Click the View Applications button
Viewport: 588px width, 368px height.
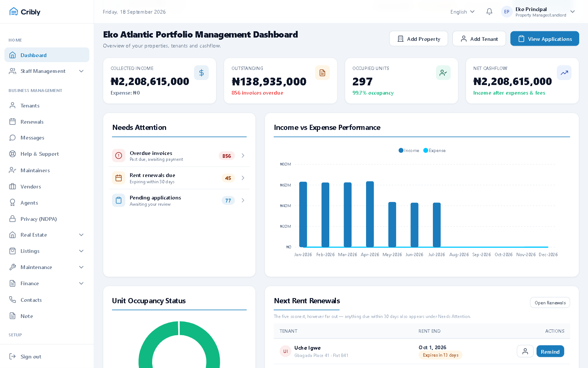tap(545, 39)
